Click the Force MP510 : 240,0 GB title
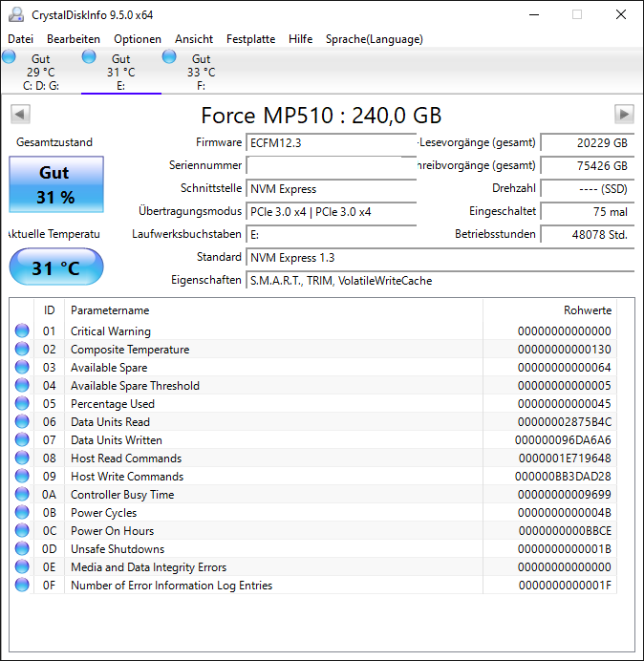644x661 pixels. [x=321, y=115]
